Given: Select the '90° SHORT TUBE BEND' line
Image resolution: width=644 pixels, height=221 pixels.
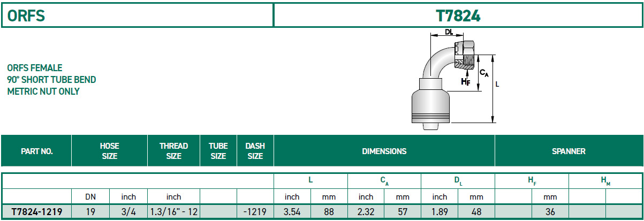Looking at the screenshot, I should click(52, 80).
